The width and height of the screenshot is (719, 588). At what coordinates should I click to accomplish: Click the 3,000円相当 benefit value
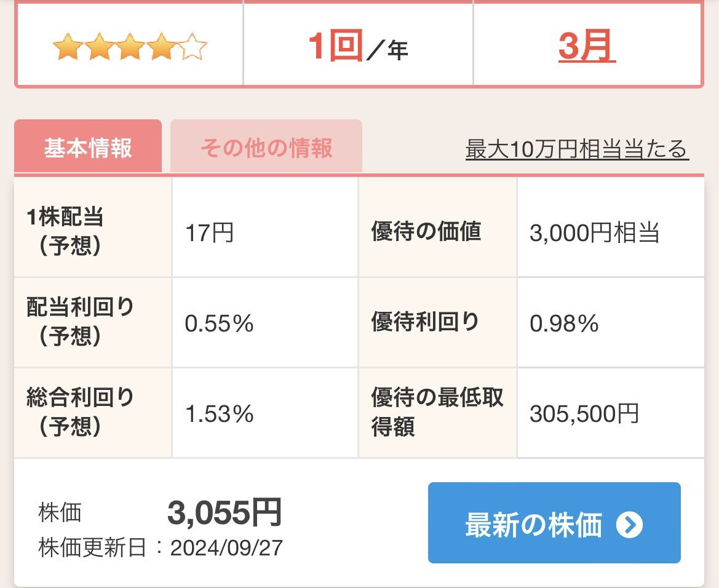pos(594,234)
